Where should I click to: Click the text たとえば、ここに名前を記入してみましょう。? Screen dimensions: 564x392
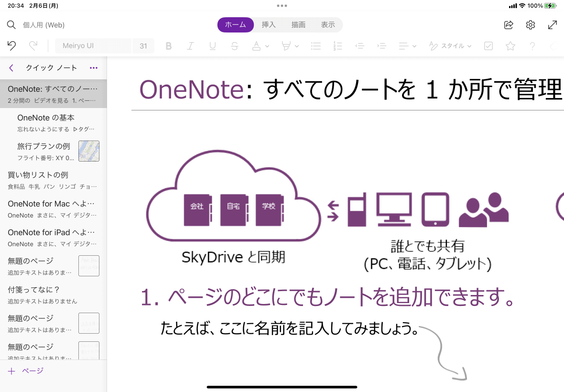click(x=290, y=328)
